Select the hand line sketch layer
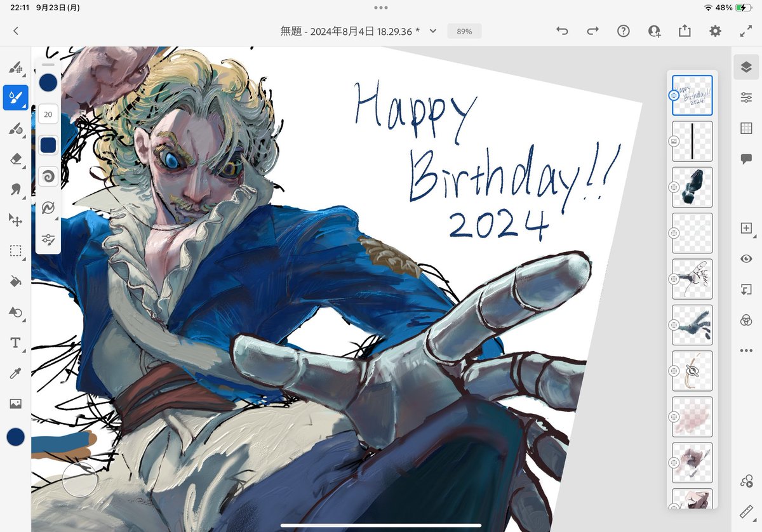 692,279
